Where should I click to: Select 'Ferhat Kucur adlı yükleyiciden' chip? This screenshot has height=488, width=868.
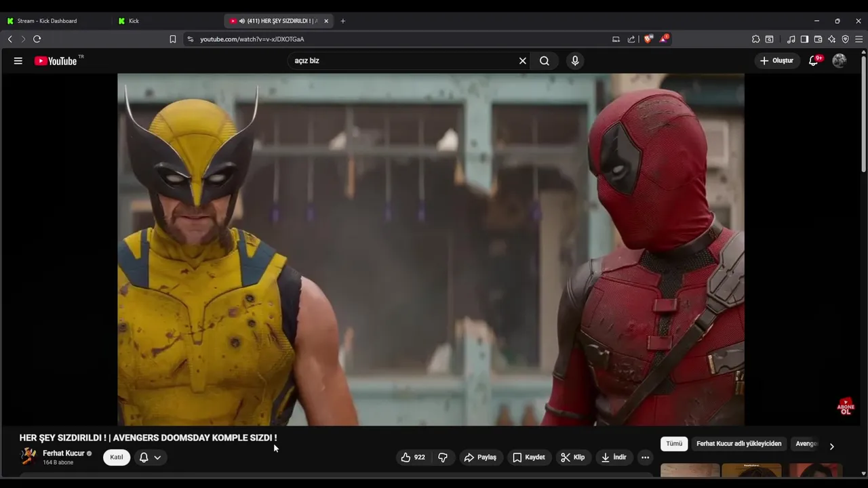coord(739,444)
